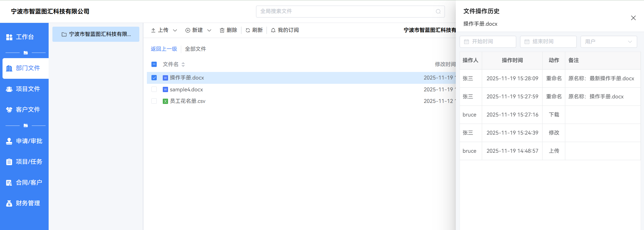Click the Word icon of sample4.docx
644x230 pixels.
tap(165, 90)
